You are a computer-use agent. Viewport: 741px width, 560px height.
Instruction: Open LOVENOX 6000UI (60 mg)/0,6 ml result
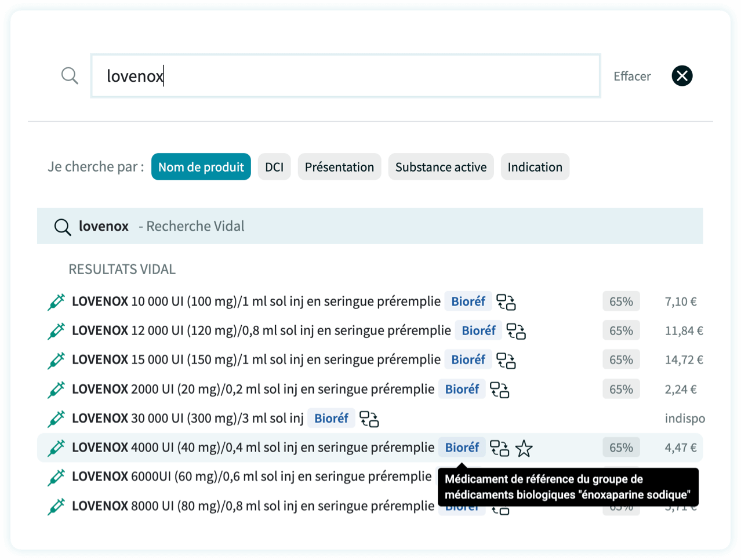tap(252, 477)
